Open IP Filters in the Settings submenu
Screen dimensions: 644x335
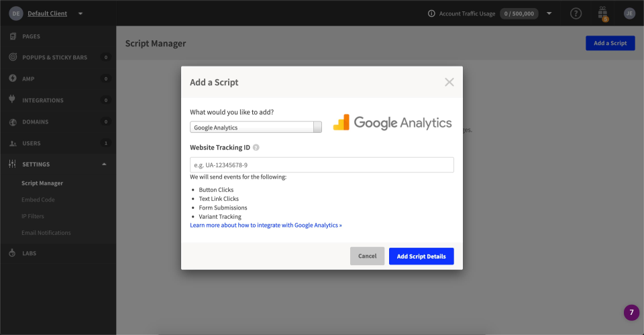(33, 216)
